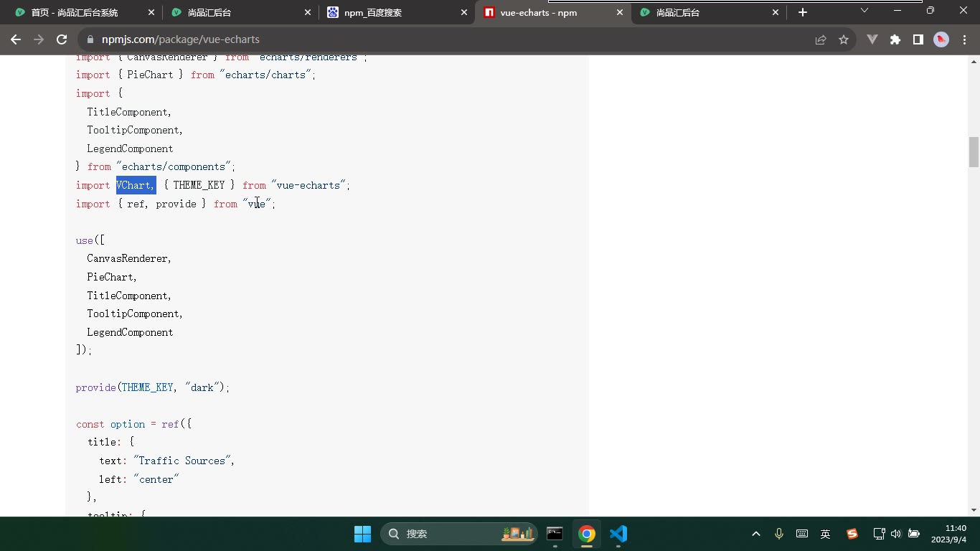The image size is (980, 551).
Task: Open the Windows Start menu
Action: [x=362, y=534]
